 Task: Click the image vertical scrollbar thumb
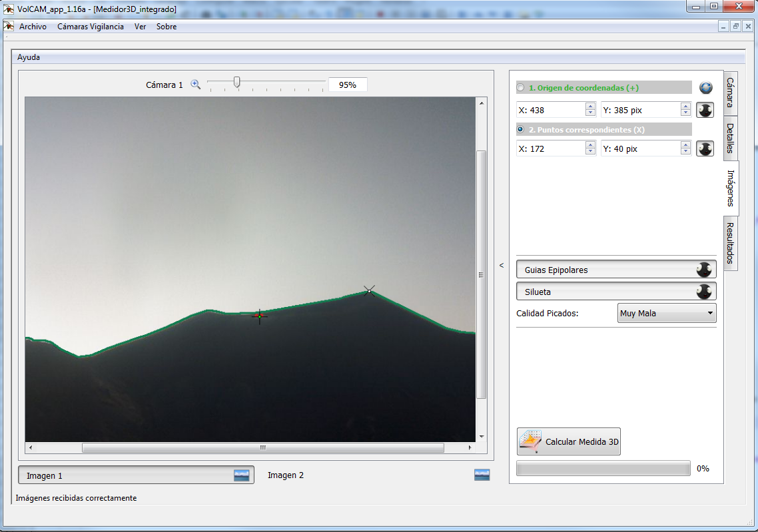[481, 274]
